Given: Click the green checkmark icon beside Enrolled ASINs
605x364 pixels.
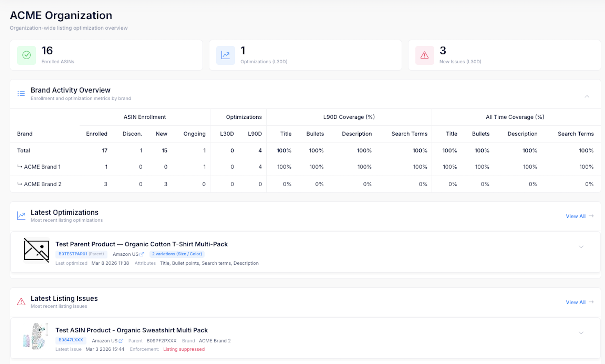Looking at the screenshot, I should click(x=26, y=55).
